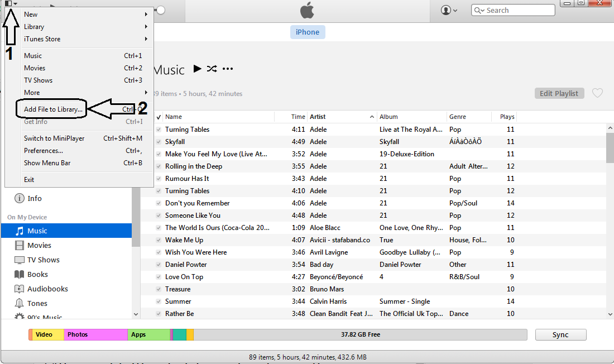
Task: Click the iPhone device button
Action: (308, 32)
